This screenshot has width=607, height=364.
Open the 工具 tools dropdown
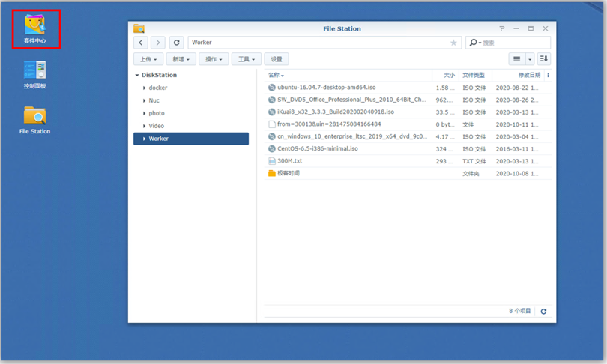(x=247, y=59)
